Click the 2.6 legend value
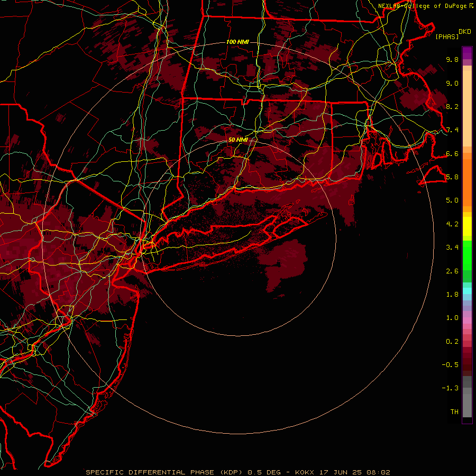The image size is (476, 476). tap(452, 271)
